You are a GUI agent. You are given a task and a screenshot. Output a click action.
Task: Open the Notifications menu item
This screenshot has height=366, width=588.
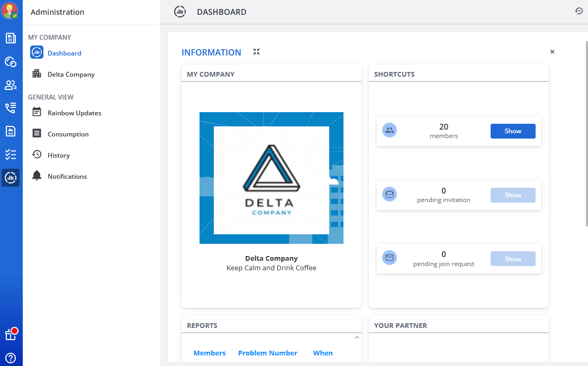coord(67,176)
